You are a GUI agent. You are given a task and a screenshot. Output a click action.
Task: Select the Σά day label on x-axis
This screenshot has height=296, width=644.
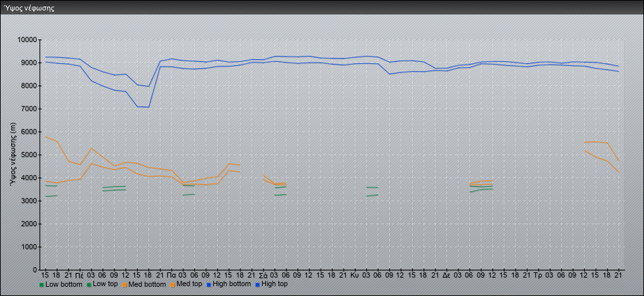point(263,276)
